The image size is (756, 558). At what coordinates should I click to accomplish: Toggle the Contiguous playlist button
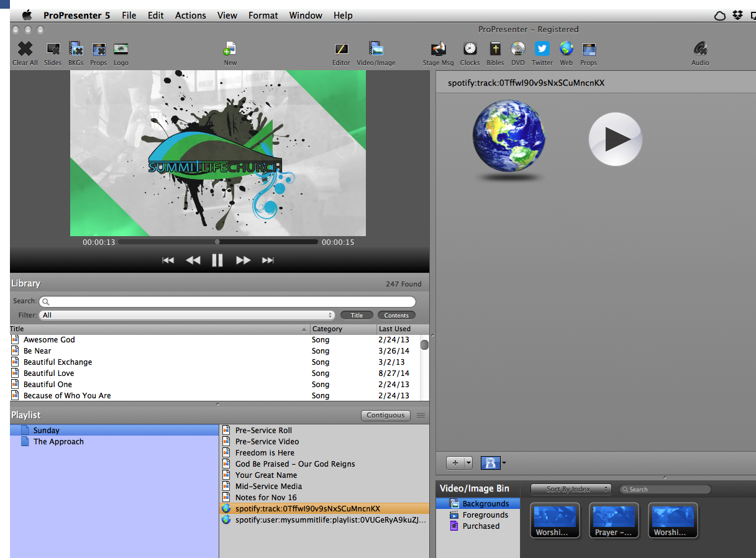tap(385, 415)
